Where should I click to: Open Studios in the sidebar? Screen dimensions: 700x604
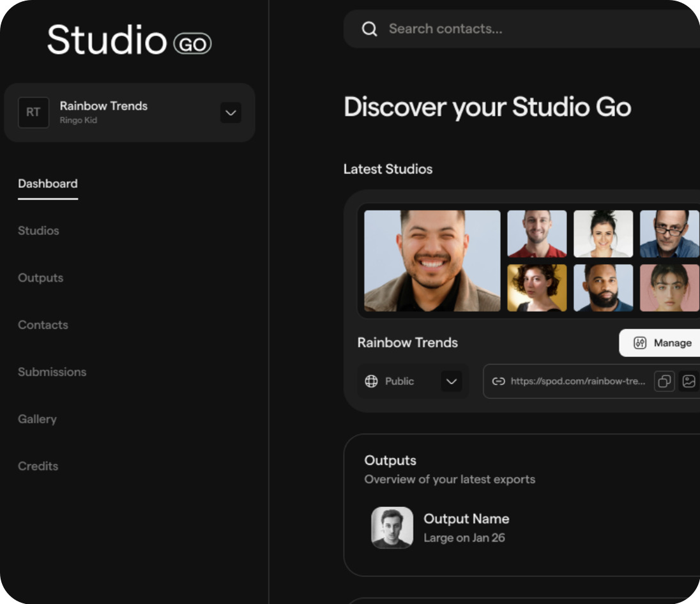(x=38, y=230)
